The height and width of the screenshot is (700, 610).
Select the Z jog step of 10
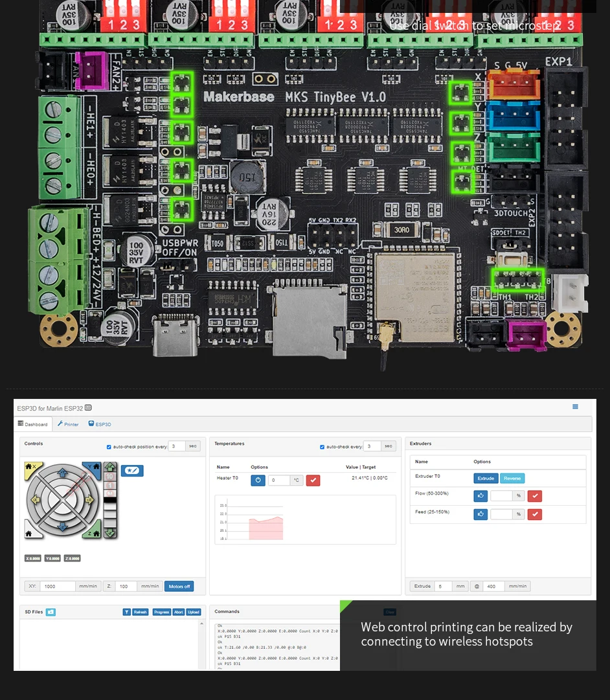(110, 477)
